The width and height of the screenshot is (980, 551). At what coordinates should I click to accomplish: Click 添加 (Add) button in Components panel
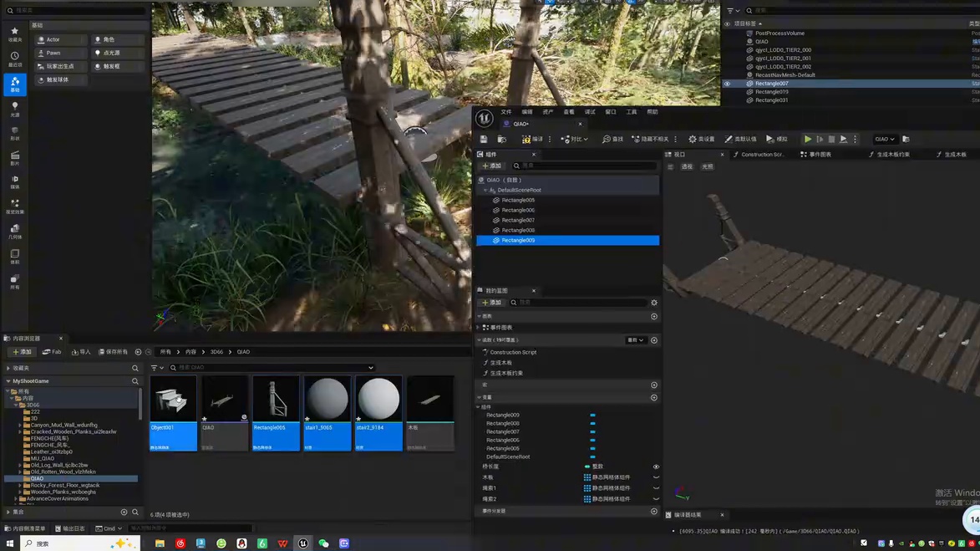492,166
